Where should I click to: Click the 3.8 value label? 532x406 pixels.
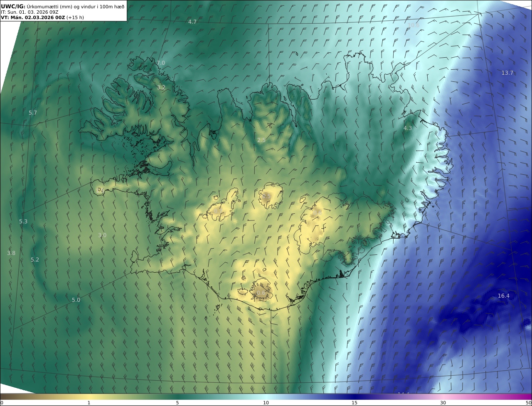coord(11,253)
